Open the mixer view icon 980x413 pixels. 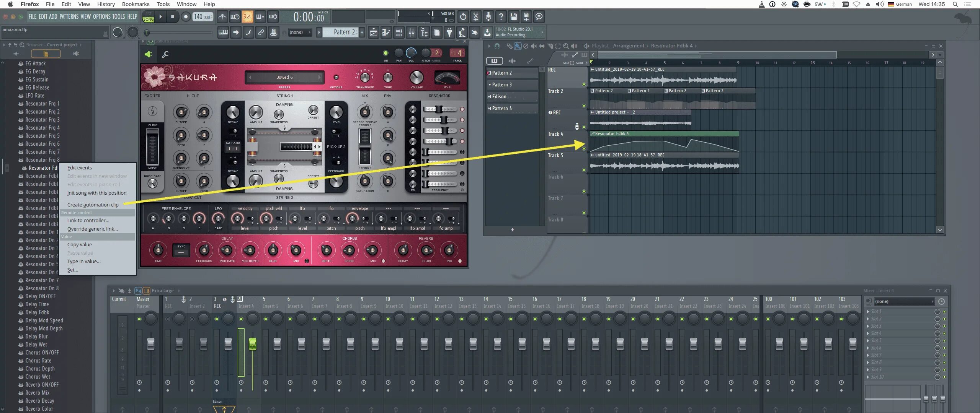tap(411, 33)
